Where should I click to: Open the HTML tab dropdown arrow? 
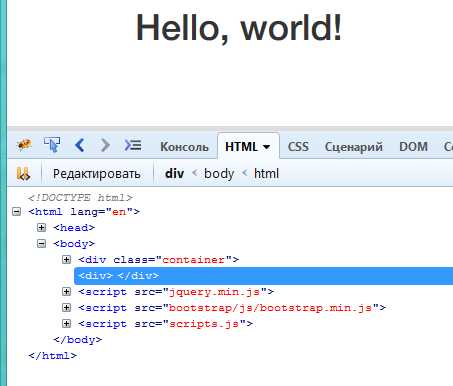pyautogui.click(x=266, y=147)
